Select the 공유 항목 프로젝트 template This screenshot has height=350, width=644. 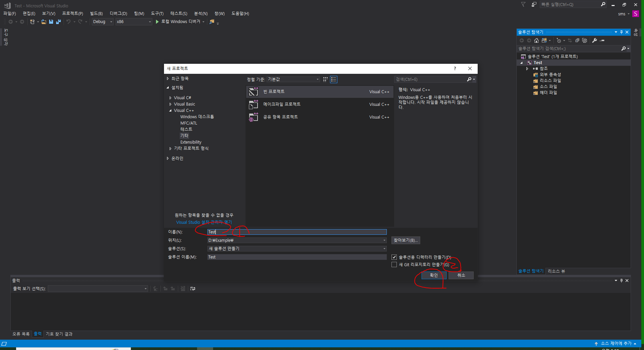pyautogui.click(x=320, y=117)
